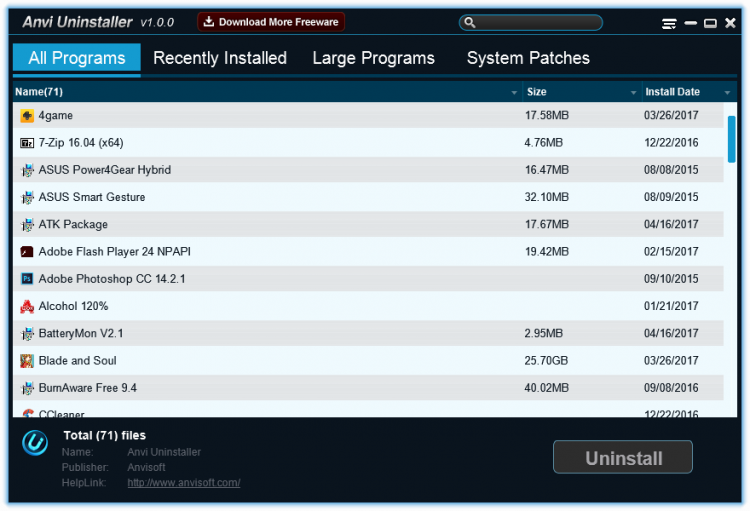Click the Adobe Photoshop CC icon
750x511 pixels.
27,279
